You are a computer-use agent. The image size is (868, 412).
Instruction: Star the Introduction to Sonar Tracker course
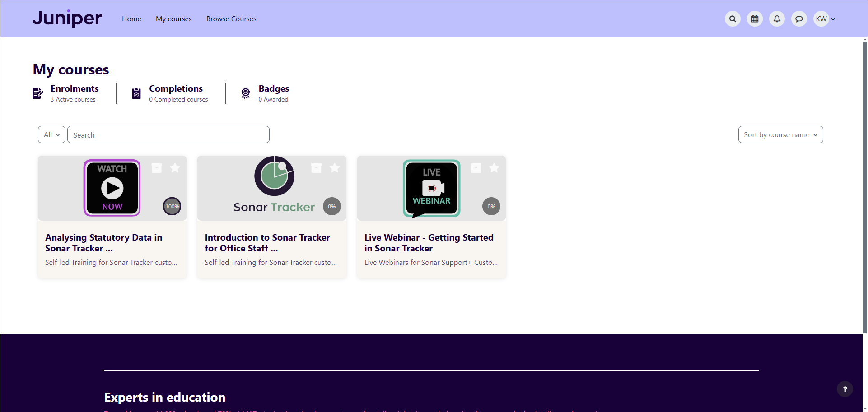click(x=335, y=168)
